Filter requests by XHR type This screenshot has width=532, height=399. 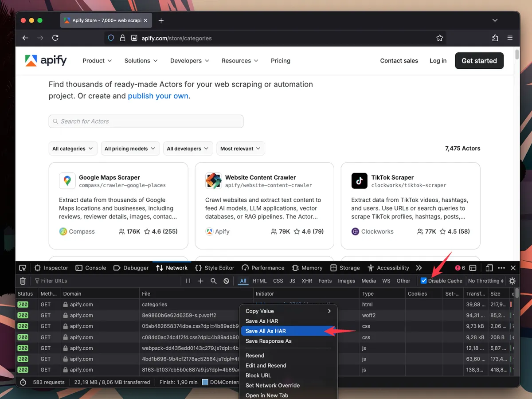(307, 281)
